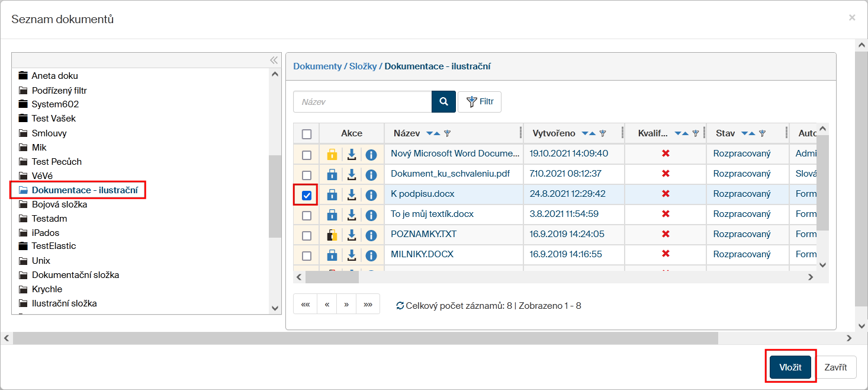This screenshot has width=868, height=390.
Task: Uncheck the K podpisu.docx checkbox
Action: click(307, 195)
